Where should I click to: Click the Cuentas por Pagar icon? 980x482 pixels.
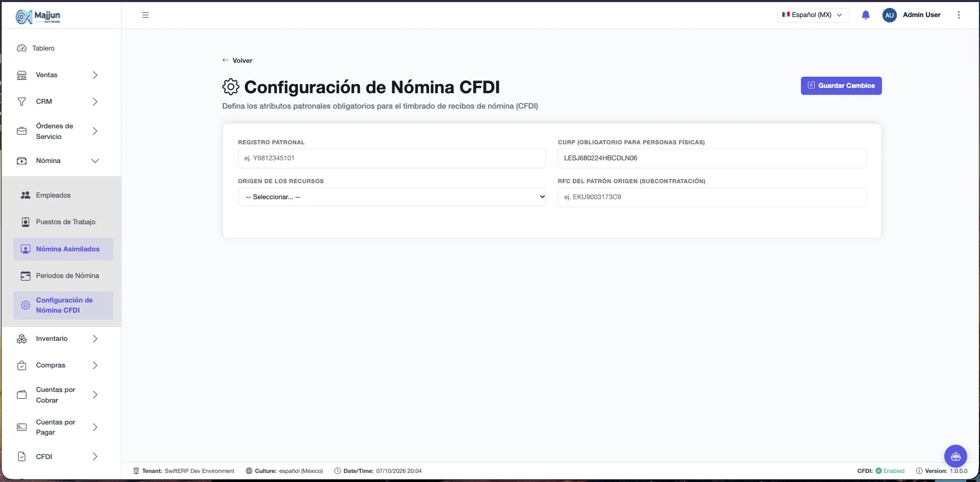(22, 427)
